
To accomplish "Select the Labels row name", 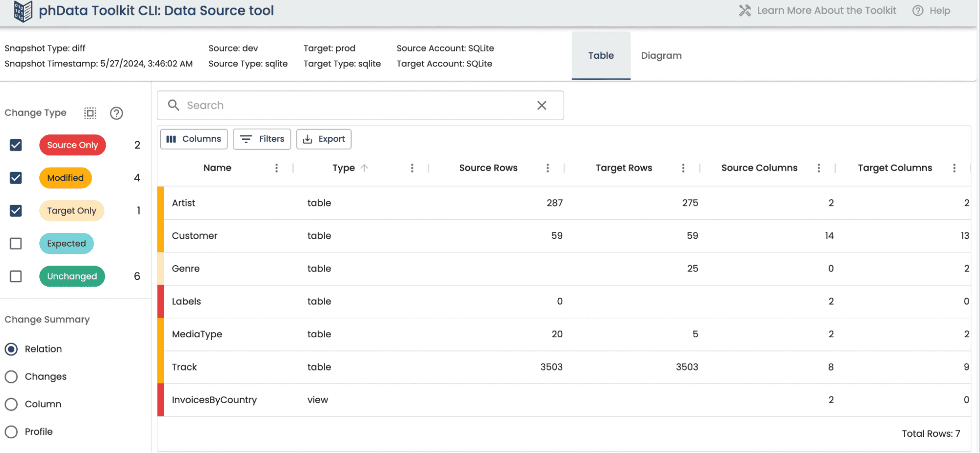I will coord(186,302).
